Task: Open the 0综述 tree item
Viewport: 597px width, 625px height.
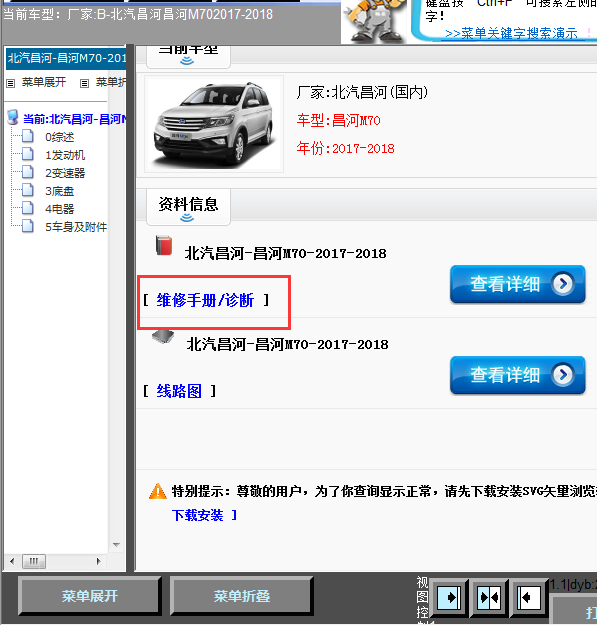Action: 59,137
